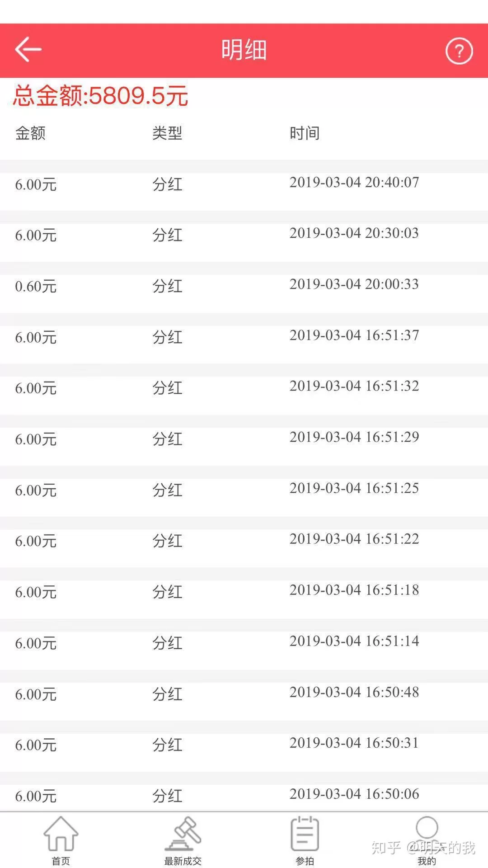Switch to 最新成交 tab label
This screenshot has width=488, height=868.
pos(183,860)
